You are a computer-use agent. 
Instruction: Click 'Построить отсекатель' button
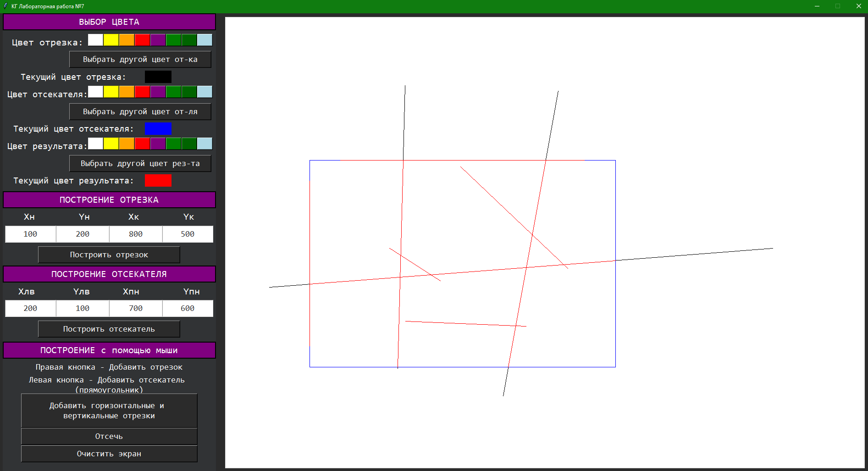109,329
